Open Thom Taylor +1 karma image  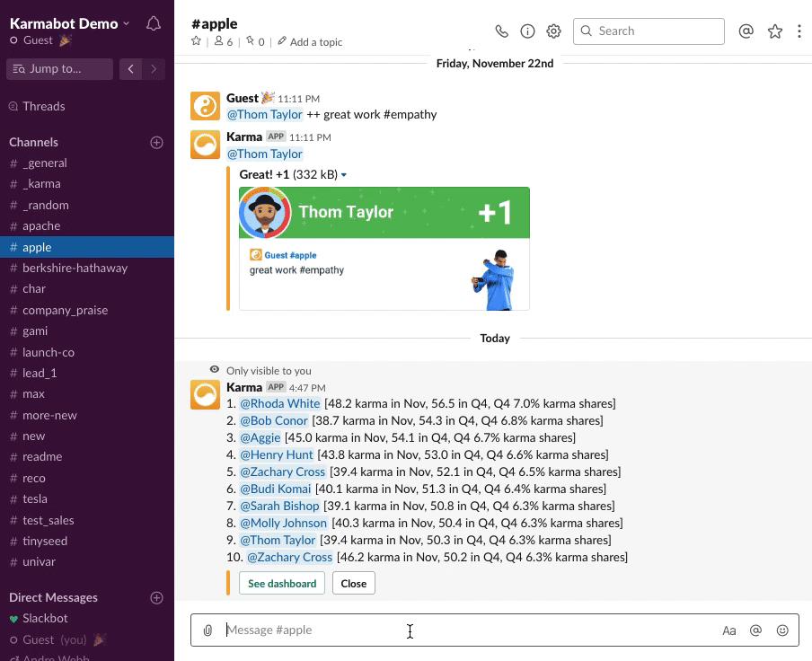384,249
